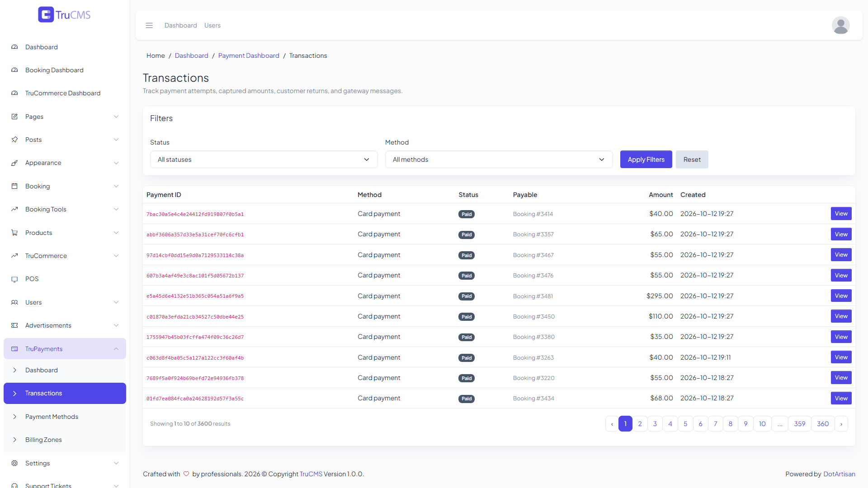View the Booking #3414 transaction
The height and width of the screenshot is (488, 868).
pyautogui.click(x=841, y=214)
